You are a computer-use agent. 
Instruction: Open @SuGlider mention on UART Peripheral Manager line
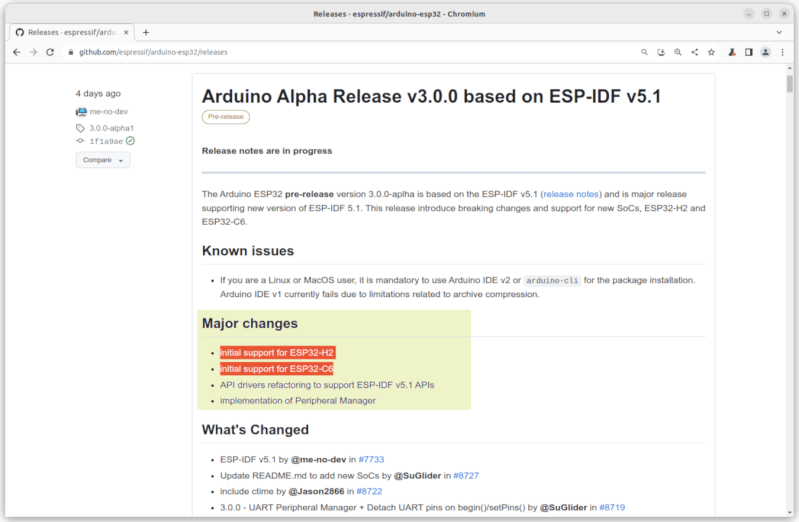tap(563, 507)
